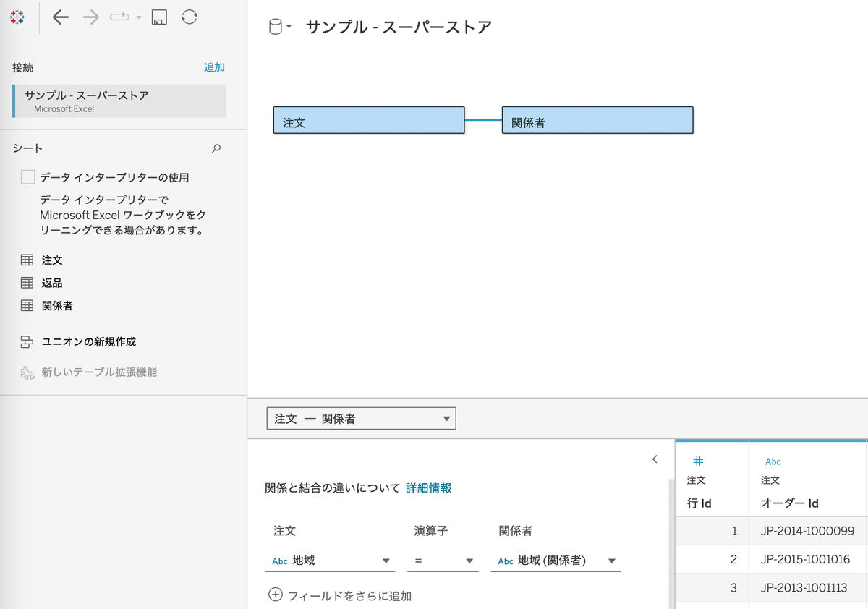
Task: Select the 関係者 table on the canvas
Action: tap(597, 120)
